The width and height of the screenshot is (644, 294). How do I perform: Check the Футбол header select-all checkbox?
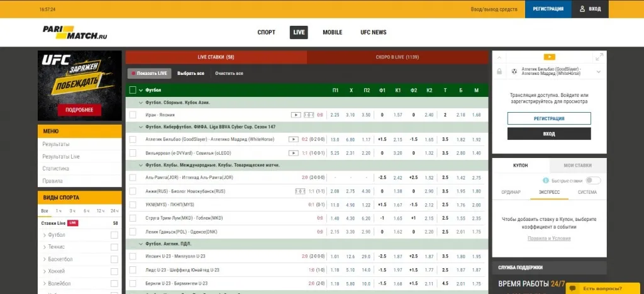(x=132, y=90)
